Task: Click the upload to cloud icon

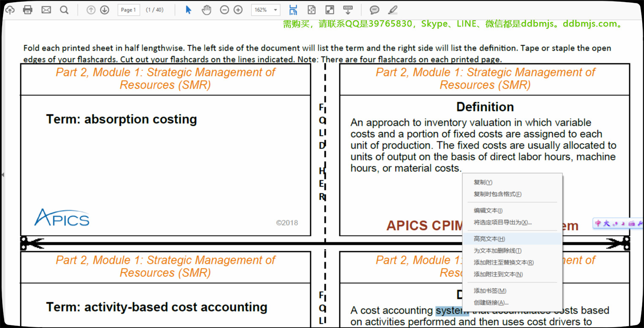Action: click(9, 10)
